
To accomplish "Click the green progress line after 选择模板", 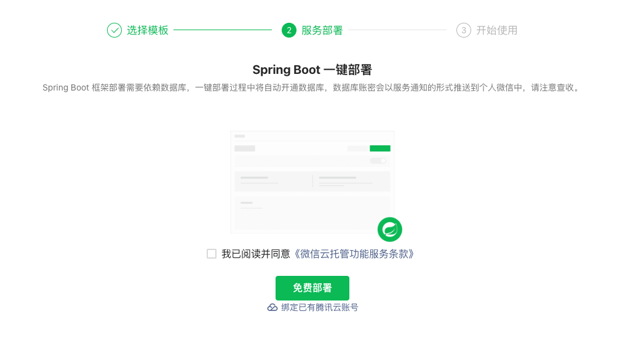I will (x=223, y=30).
